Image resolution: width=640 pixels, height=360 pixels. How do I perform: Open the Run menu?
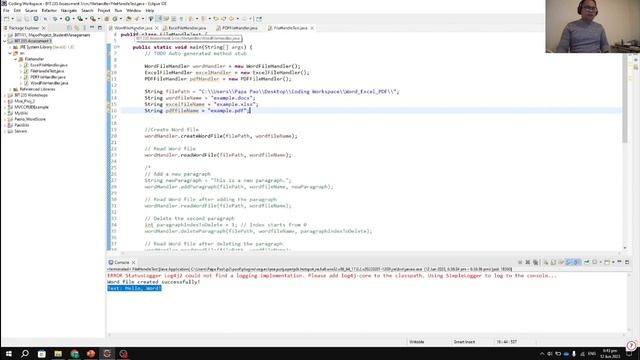pos(118,11)
